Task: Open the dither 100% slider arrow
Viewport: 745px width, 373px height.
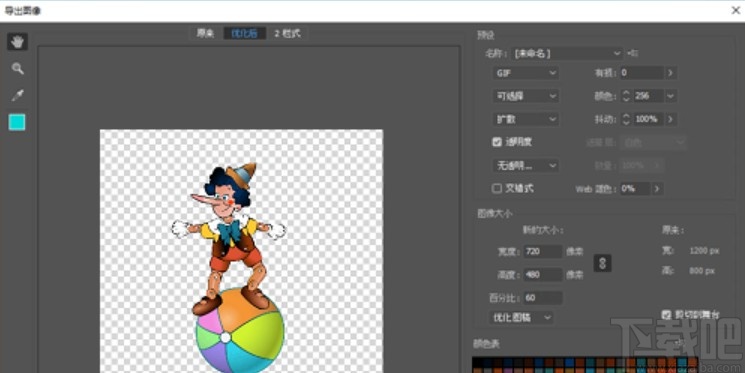Action: point(670,119)
